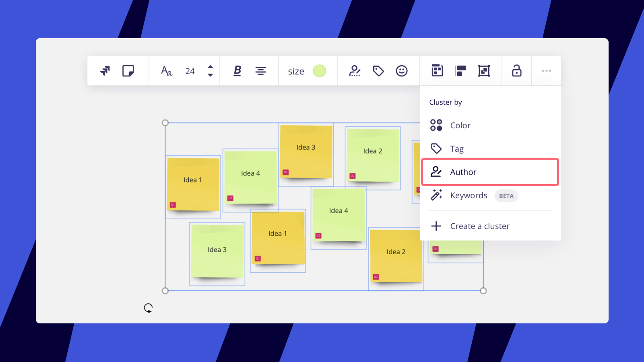Click the author signature icon in toolbar

[x=355, y=71]
